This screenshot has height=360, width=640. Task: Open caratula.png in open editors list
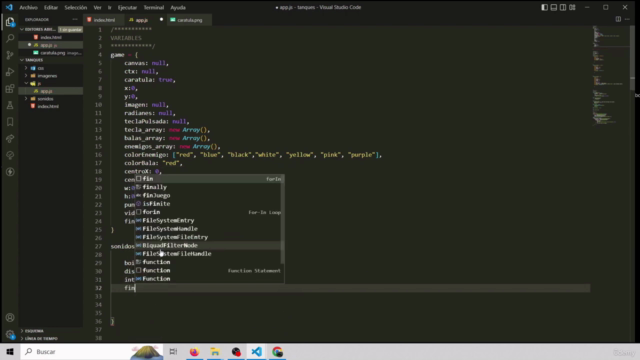tap(51, 53)
